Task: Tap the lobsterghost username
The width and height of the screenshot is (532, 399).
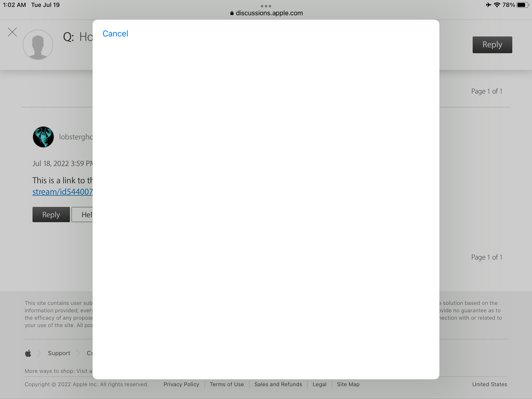Action: tap(76, 137)
